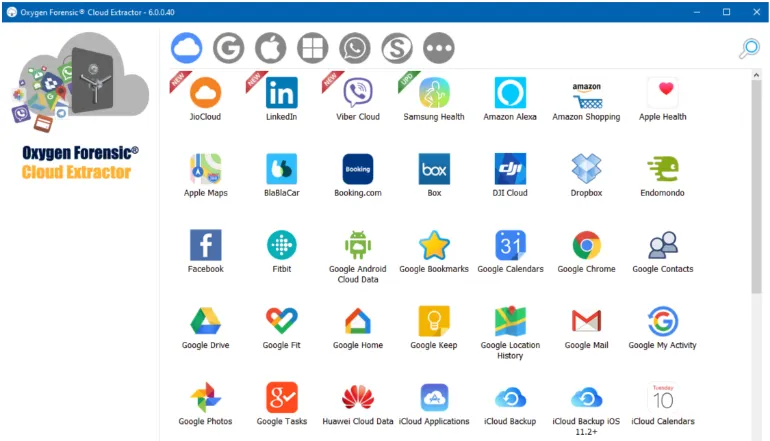Choose Google Fit service
This screenshot has height=441, width=770.
click(281, 327)
